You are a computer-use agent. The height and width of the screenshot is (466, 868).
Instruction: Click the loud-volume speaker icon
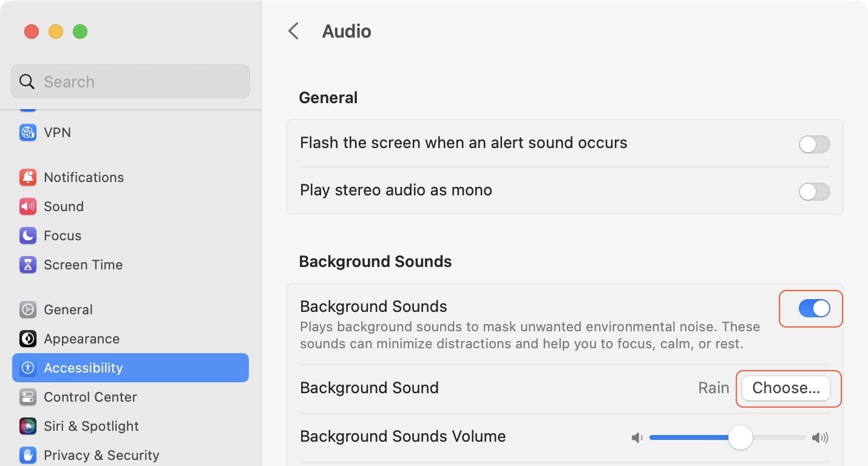tap(820, 437)
